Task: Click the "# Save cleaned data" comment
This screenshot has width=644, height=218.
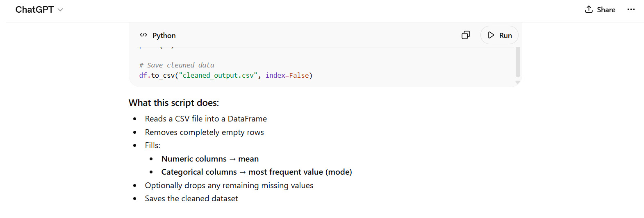Action: click(177, 65)
